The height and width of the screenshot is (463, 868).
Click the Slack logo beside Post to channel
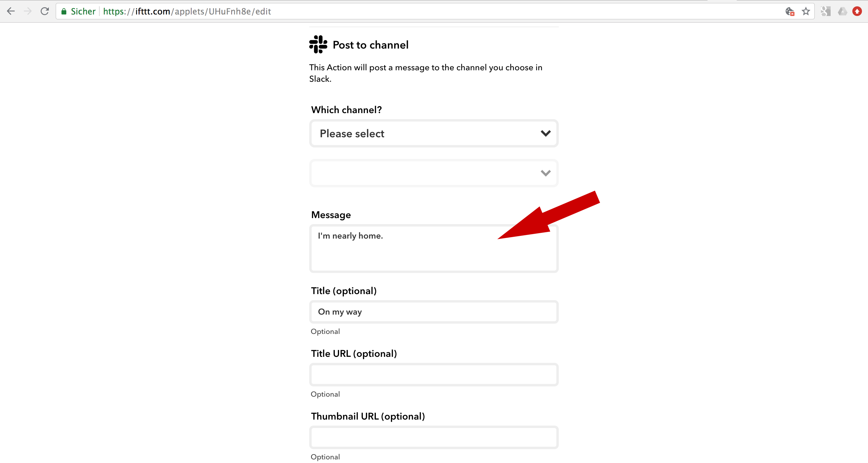[x=318, y=45]
